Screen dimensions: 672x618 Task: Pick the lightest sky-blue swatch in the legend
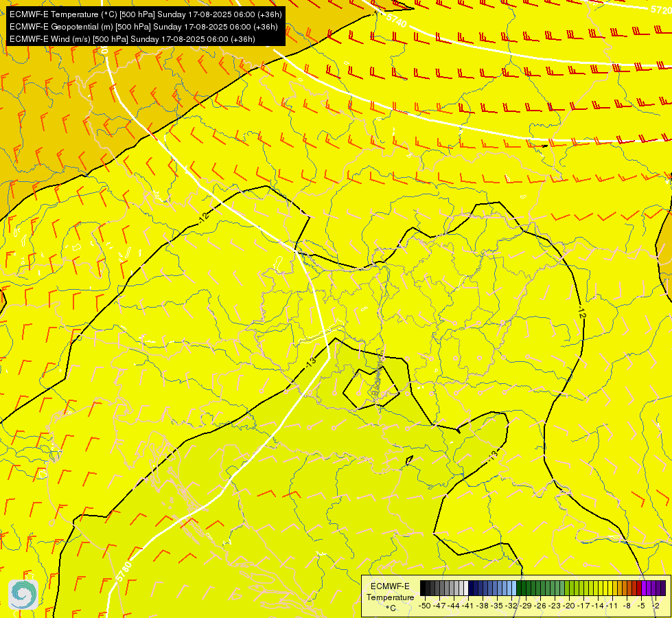tap(514, 588)
